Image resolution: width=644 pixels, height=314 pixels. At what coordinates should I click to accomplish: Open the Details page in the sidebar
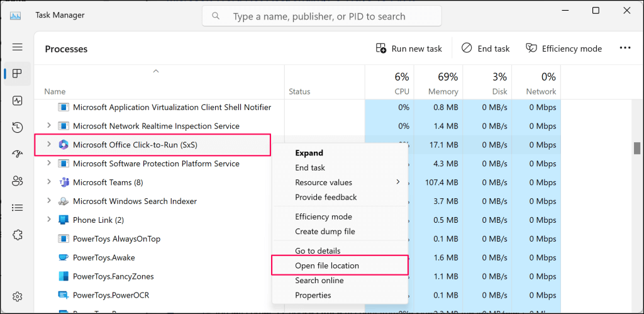18,208
